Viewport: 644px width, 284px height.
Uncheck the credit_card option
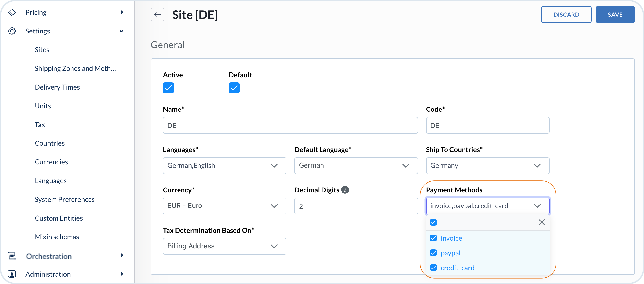pyautogui.click(x=433, y=268)
